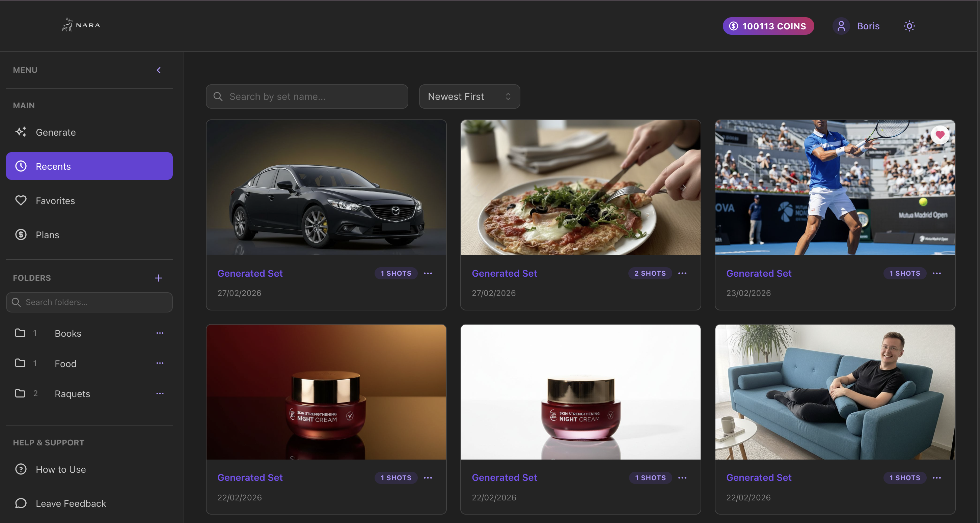The height and width of the screenshot is (523, 980).
Task: Open the Favorites section
Action: point(55,201)
